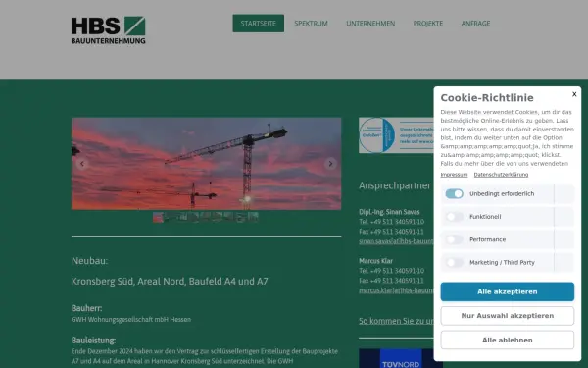Image resolution: width=588 pixels, height=368 pixels.
Task: Click the 'Bauherr:' label
Action: (x=86, y=308)
